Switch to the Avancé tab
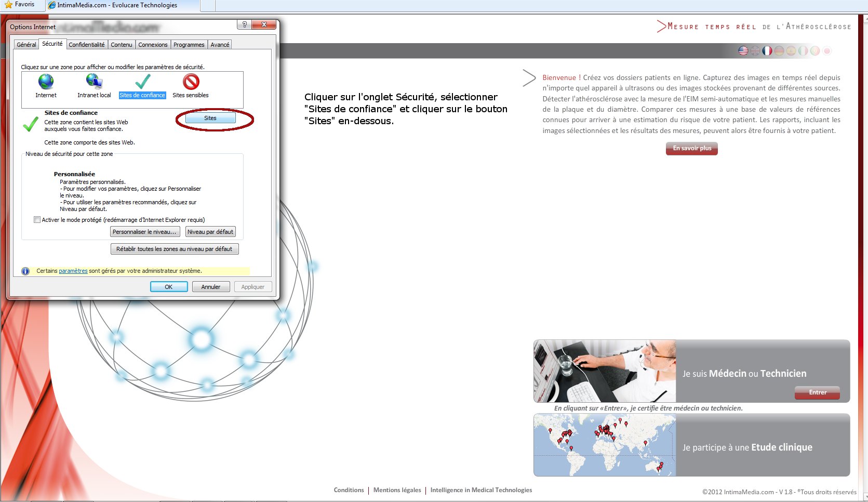 pos(220,45)
